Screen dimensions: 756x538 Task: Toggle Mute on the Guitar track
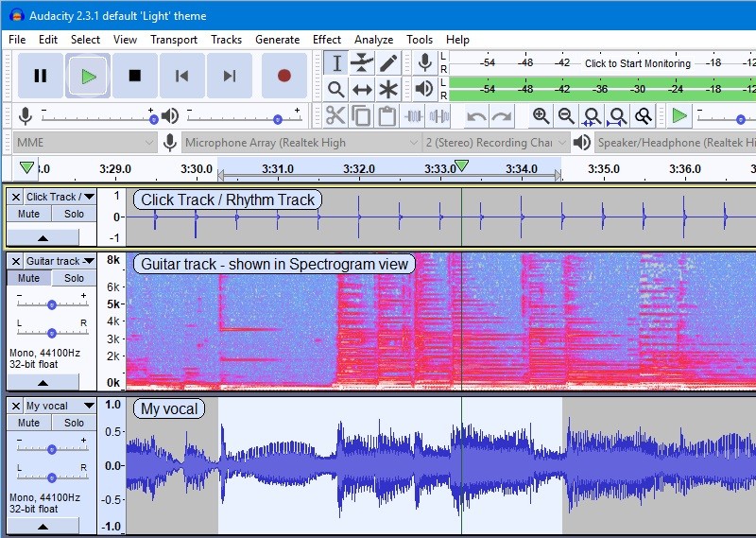click(29, 278)
